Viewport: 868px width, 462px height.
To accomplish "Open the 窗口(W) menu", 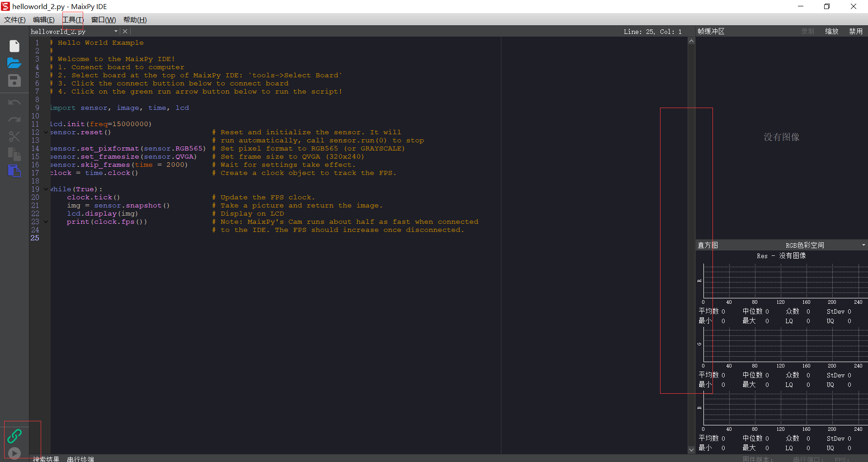I will pos(104,20).
